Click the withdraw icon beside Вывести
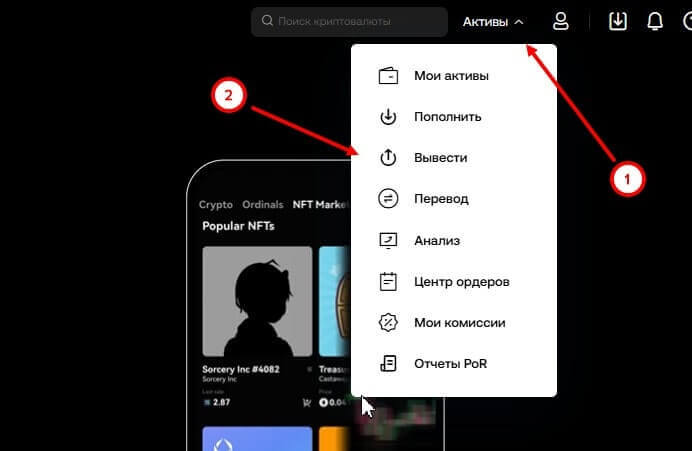Viewport: 692px width, 451px height. click(x=388, y=158)
